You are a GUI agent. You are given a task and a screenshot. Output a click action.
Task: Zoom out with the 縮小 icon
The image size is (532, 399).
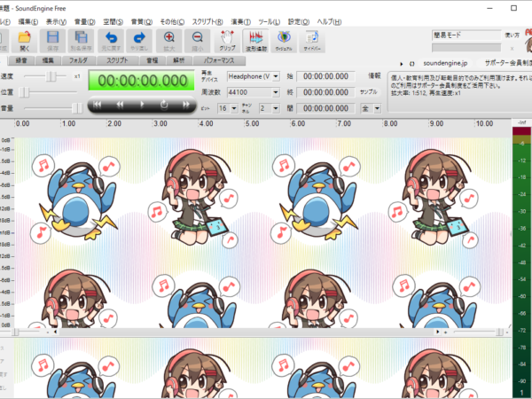click(x=197, y=41)
